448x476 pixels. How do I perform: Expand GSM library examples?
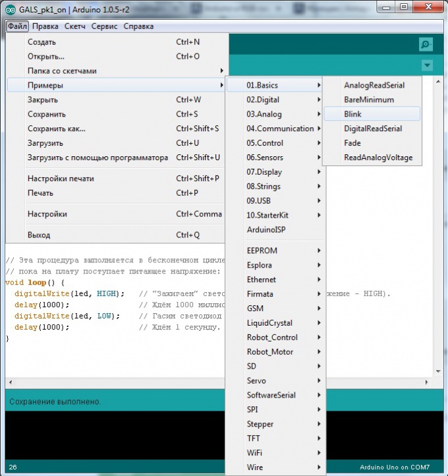coord(275,309)
